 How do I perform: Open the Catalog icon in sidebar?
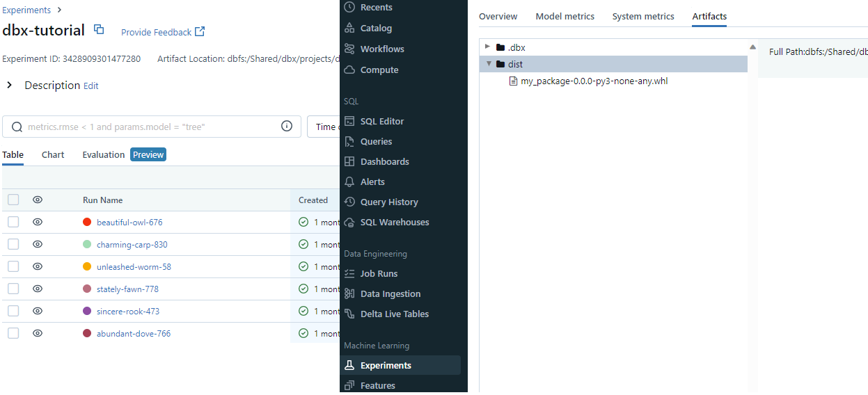click(x=349, y=28)
